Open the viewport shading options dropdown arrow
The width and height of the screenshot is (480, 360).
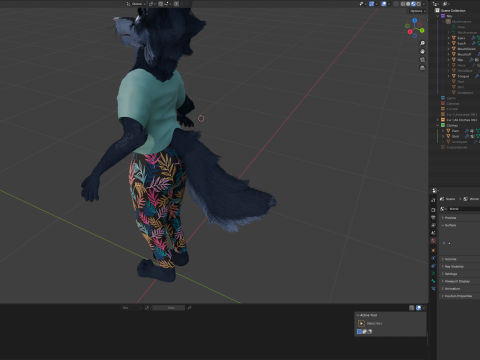[424, 4]
